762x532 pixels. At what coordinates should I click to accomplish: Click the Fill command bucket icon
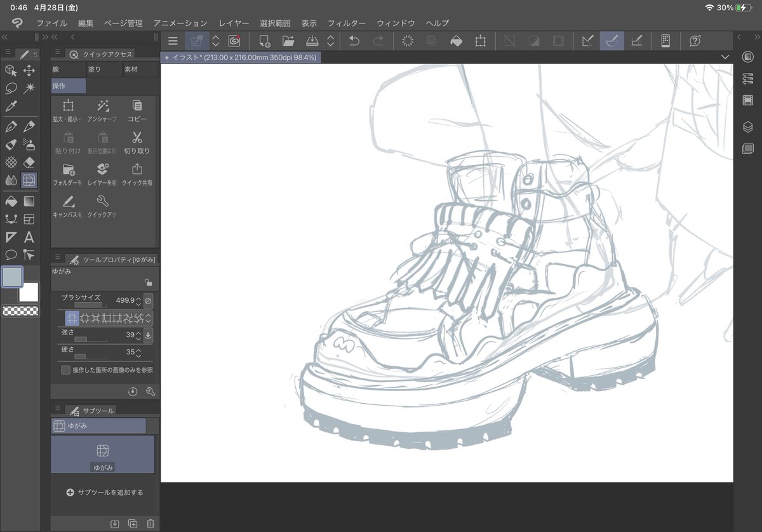click(456, 41)
